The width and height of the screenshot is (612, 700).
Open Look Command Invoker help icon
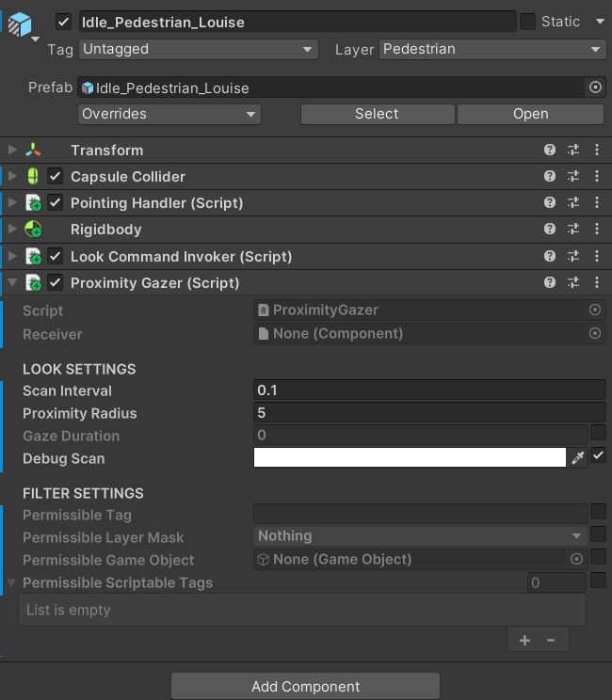click(550, 256)
